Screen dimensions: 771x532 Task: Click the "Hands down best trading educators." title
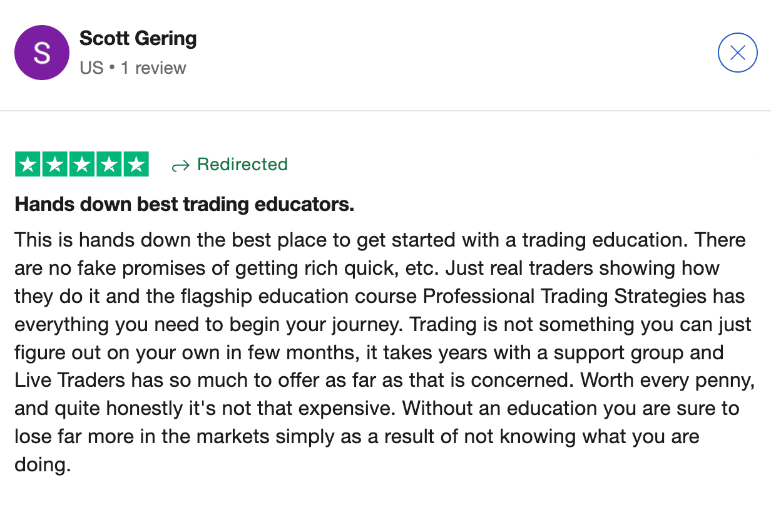point(185,205)
